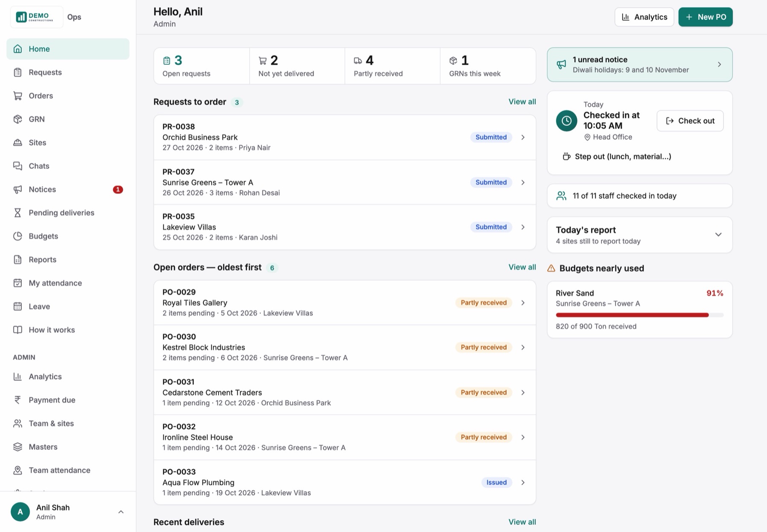Go to Analytics in the Admin sidebar

(68, 377)
